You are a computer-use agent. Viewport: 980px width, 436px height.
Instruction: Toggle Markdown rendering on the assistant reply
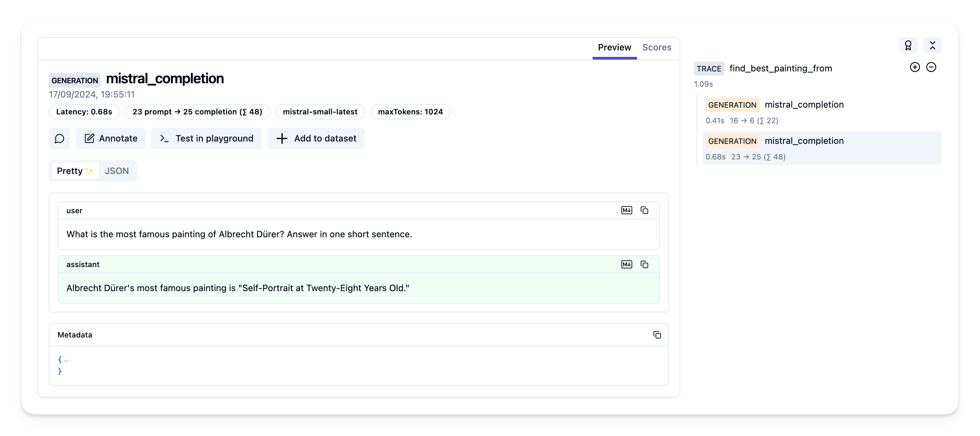[626, 264]
